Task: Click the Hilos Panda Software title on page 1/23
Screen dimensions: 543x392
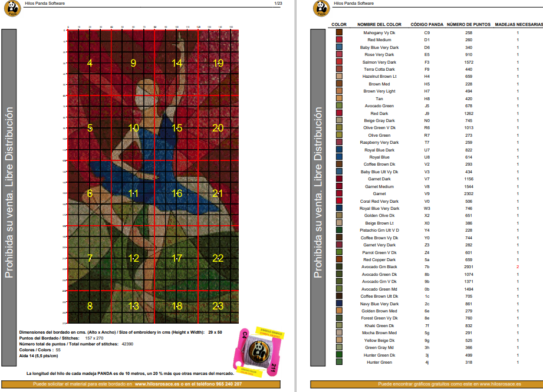Action: [x=45, y=4]
